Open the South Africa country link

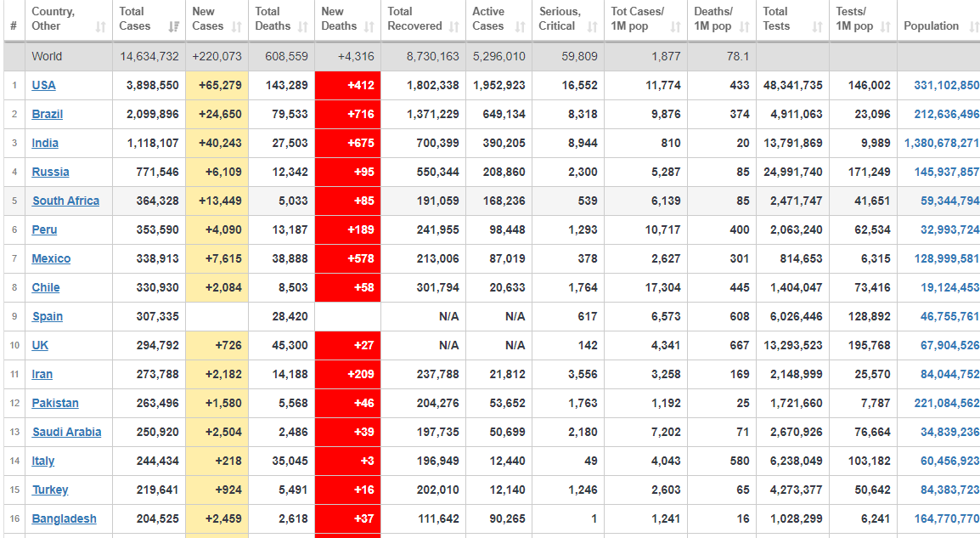[x=65, y=201]
